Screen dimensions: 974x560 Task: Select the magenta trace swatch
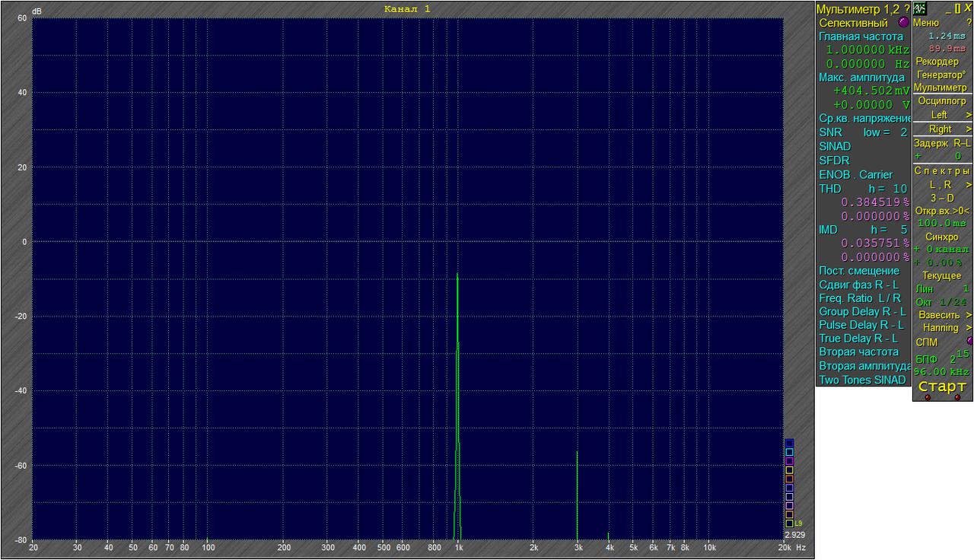789,461
